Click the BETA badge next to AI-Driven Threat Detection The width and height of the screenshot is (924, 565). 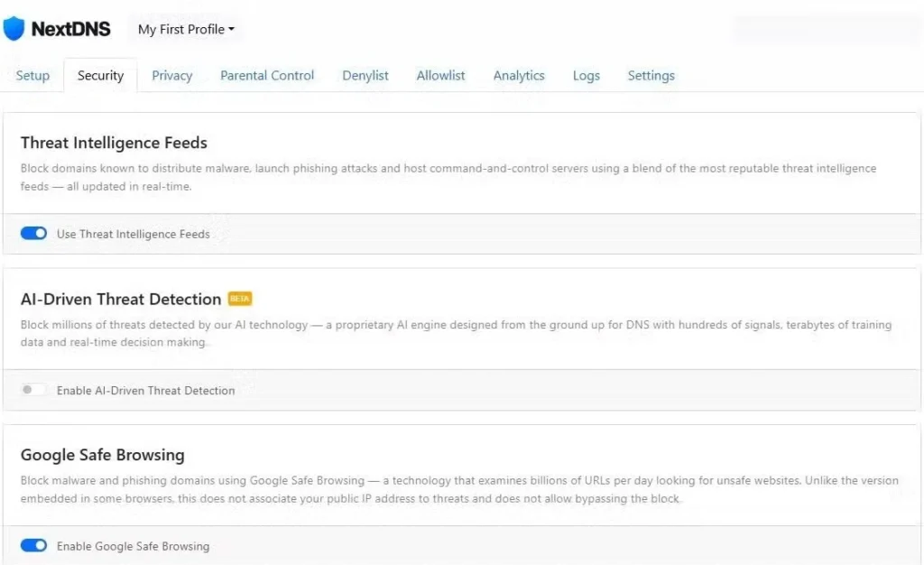(x=239, y=299)
